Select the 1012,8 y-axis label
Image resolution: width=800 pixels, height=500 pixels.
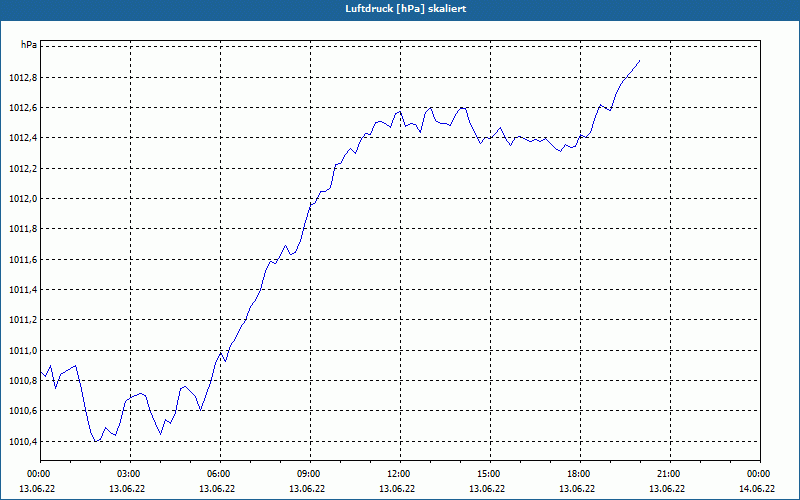pyautogui.click(x=23, y=78)
